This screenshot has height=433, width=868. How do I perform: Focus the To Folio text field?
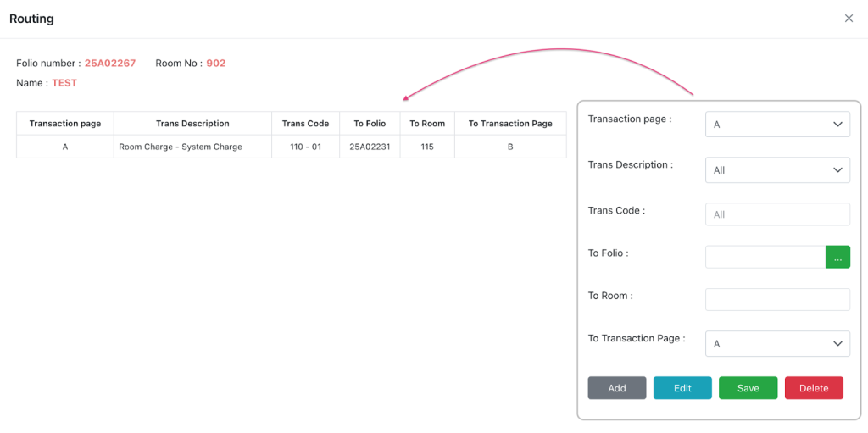[765, 257]
